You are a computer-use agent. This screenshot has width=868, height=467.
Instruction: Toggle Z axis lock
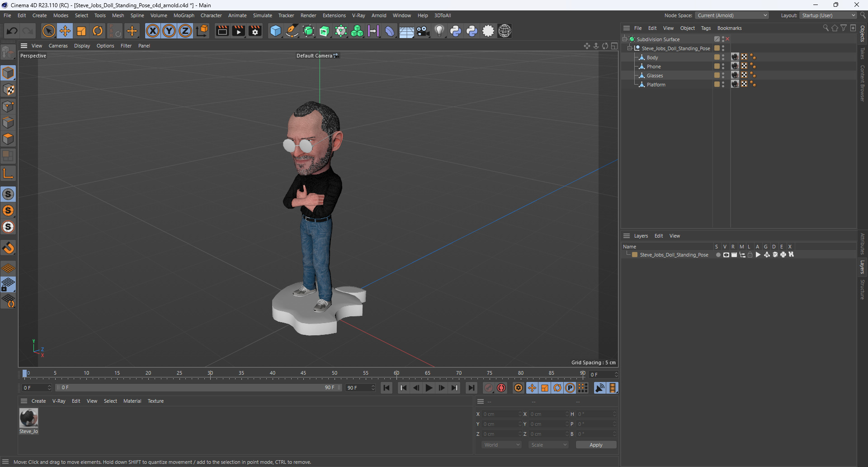pyautogui.click(x=185, y=31)
